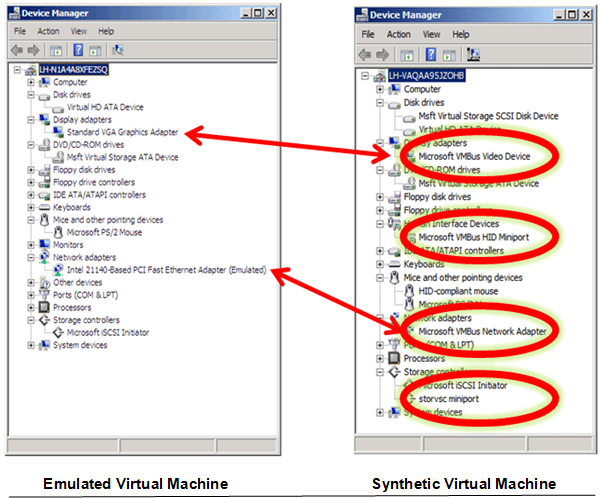Select Microsoft iSCSI Initiator in left window
The width and height of the screenshot is (601, 498).
point(108,332)
